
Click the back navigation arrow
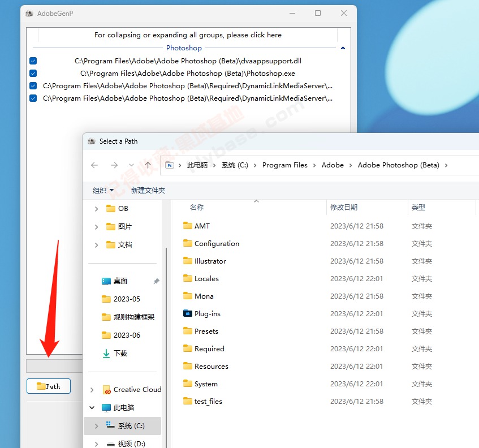(94, 165)
